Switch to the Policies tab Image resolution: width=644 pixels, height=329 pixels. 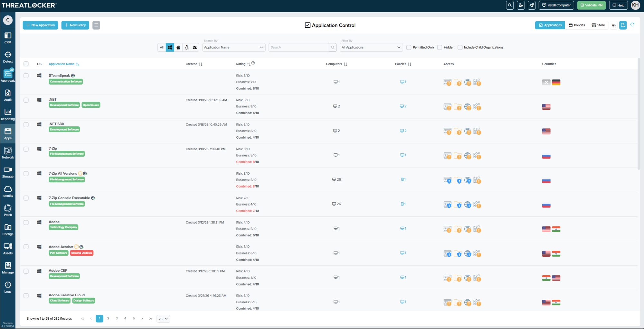click(x=577, y=25)
